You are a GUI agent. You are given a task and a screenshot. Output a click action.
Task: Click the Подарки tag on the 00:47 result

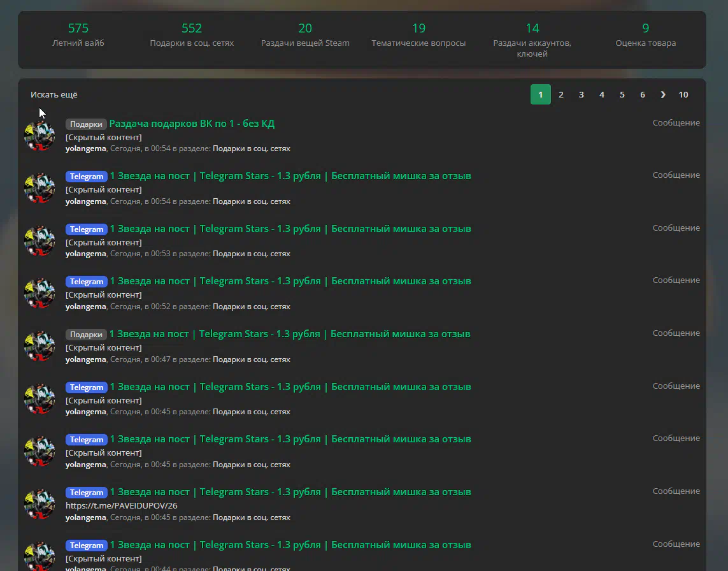(86, 335)
